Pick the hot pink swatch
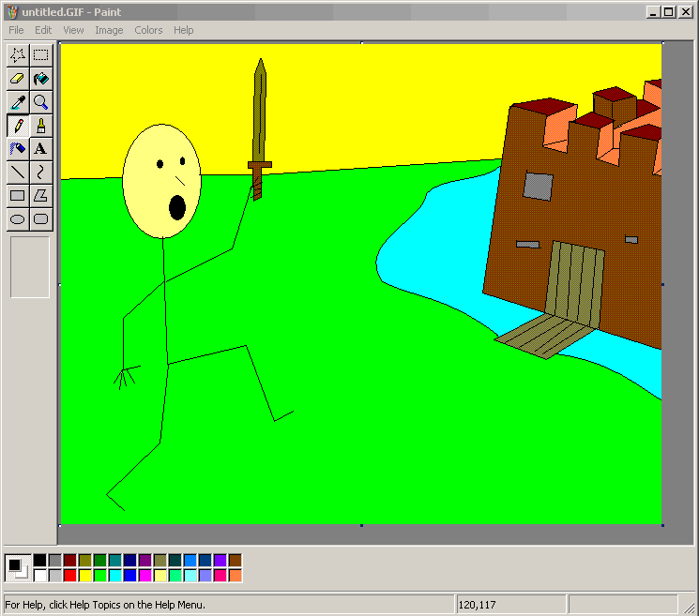Screen dimensions: 699x616 220,576
